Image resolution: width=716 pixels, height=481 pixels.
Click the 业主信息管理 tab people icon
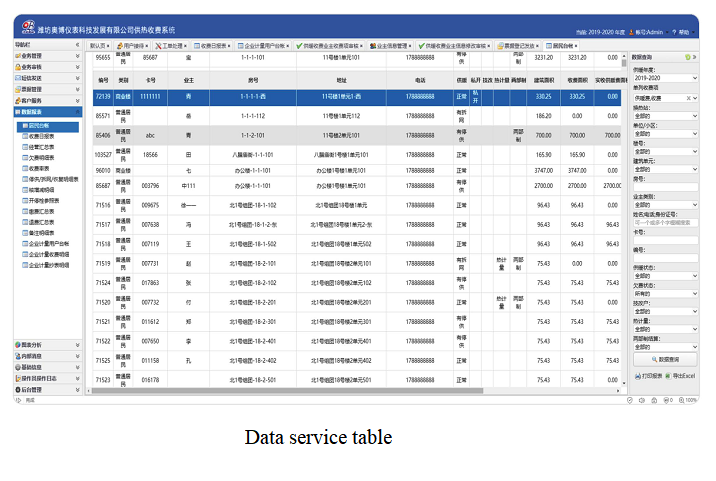[x=373, y=46]
